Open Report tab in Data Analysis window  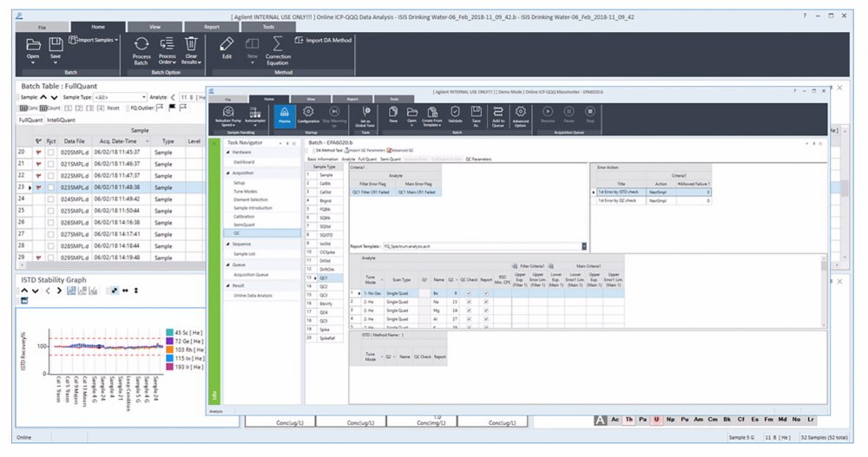[212, 27]
